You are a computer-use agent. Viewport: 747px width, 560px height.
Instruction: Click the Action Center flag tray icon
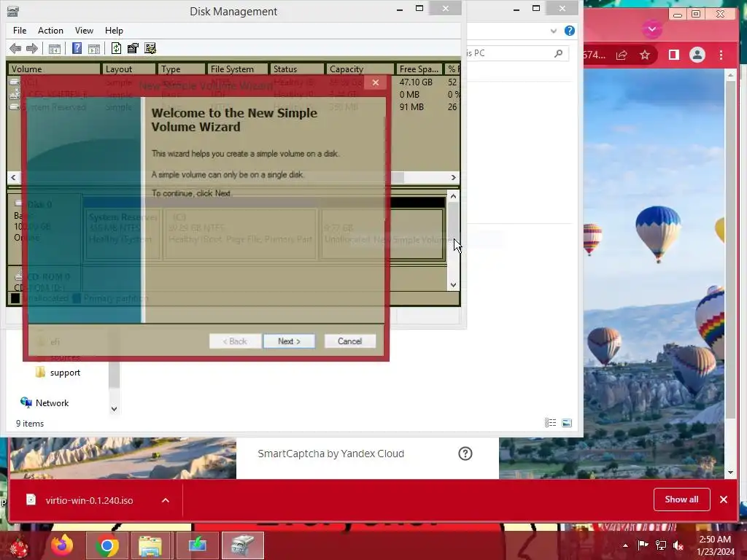point(643,545)
